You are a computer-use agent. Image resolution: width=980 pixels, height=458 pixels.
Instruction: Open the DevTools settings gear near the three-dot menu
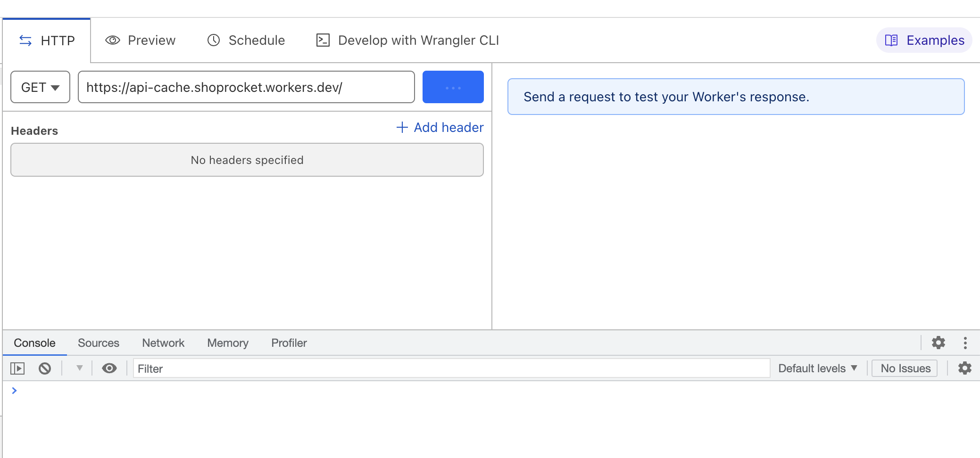pyautogui.click(x=938, y=343)
